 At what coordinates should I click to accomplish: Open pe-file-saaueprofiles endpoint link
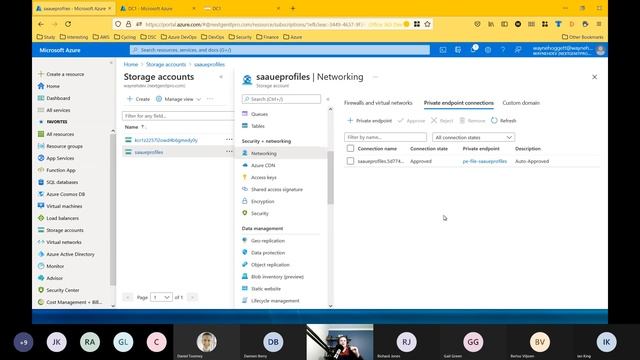484,161
